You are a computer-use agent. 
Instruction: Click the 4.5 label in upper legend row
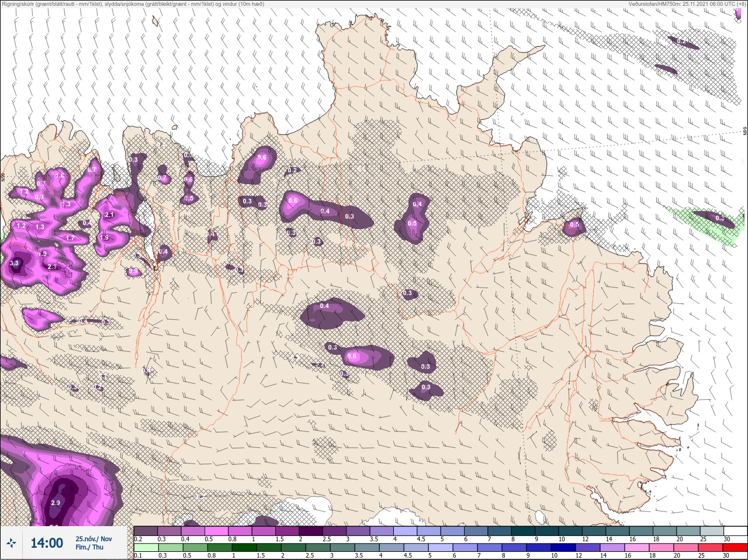(421, 539)
